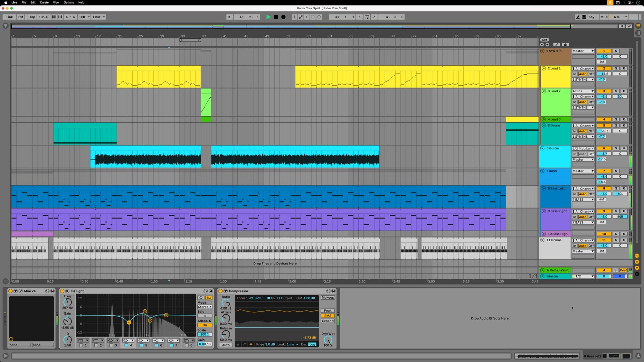Toggle the Automation Arm icon

(x=300, y=17)
